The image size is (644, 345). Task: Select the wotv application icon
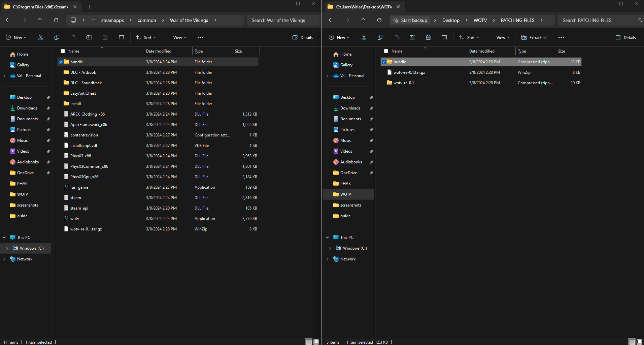tap(66, 218)
